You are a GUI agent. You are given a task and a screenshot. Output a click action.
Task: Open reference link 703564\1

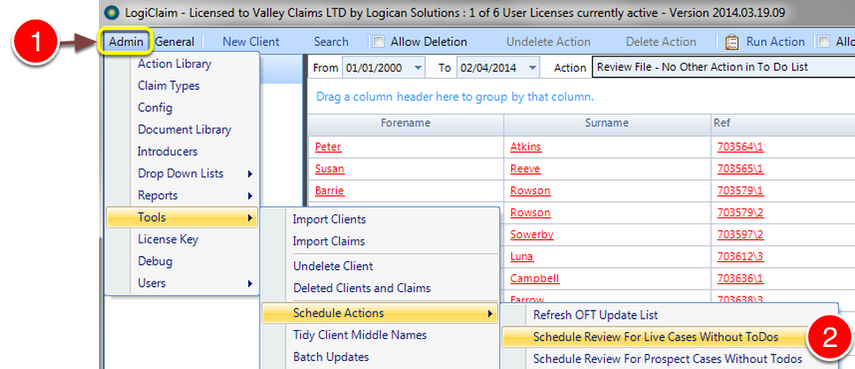point(740,147)
